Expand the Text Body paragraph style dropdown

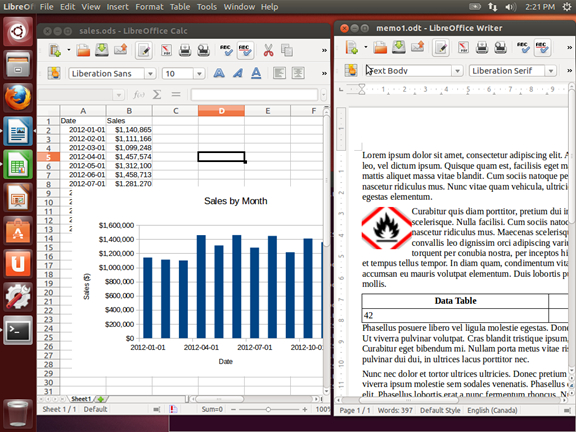tap(457, 71)
